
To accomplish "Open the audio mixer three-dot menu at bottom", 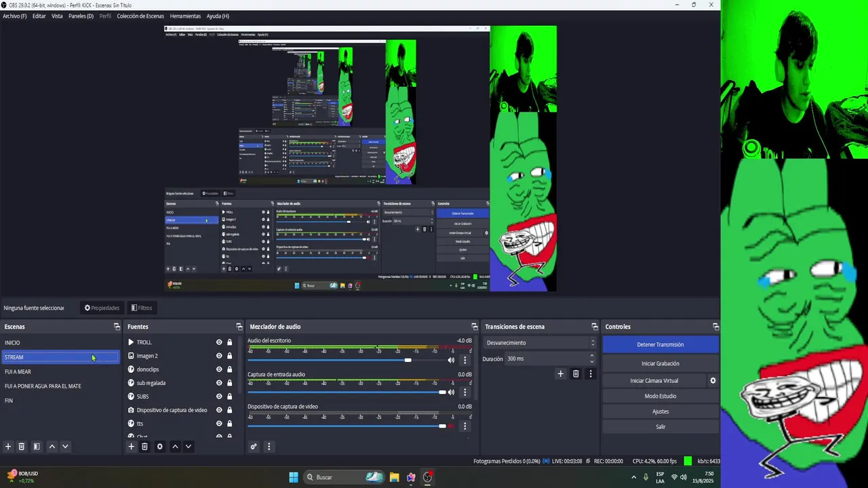I will point(269,447).
